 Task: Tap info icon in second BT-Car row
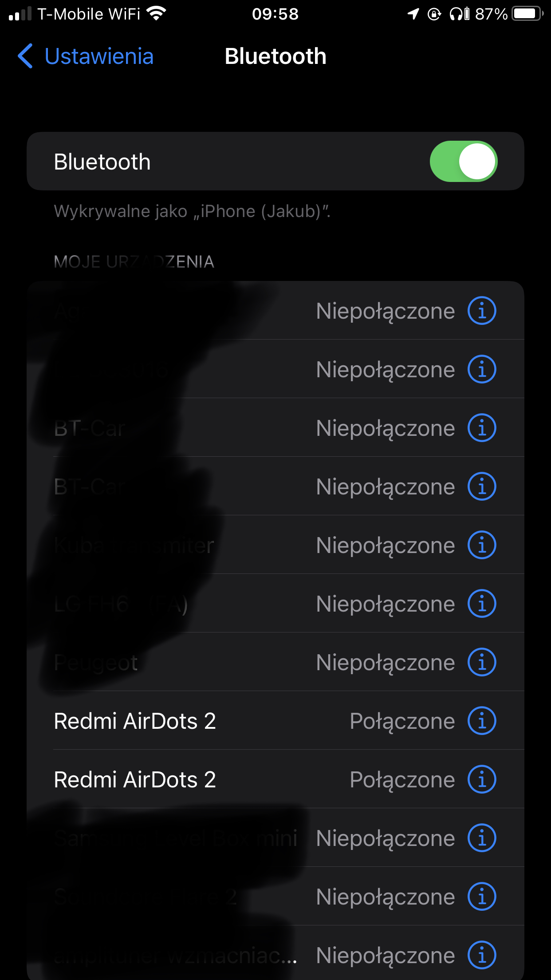[482, 486]
